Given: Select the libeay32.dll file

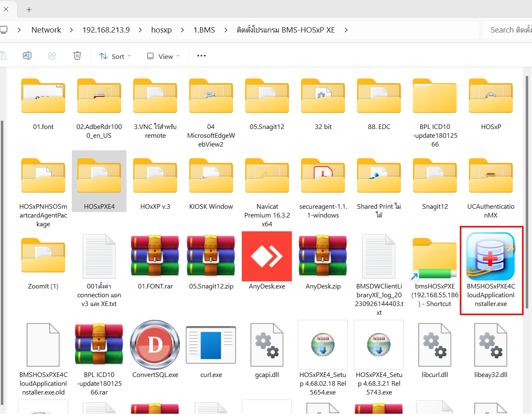Looking at the screenshot, I should pos(491,351).
